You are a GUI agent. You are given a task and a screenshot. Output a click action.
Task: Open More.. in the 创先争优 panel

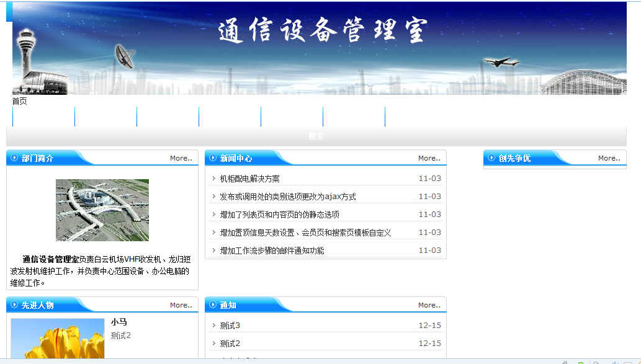(609, 158)
